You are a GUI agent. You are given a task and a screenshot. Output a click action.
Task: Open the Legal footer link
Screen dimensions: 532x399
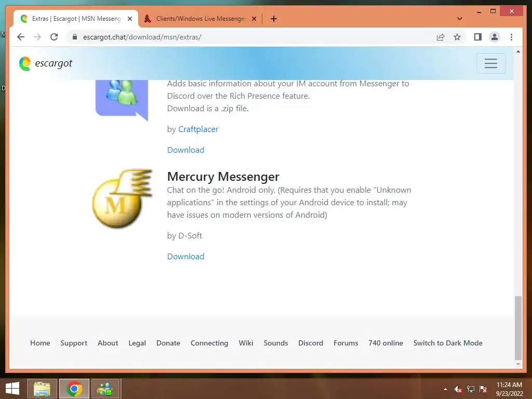click(x=137, y=343)
